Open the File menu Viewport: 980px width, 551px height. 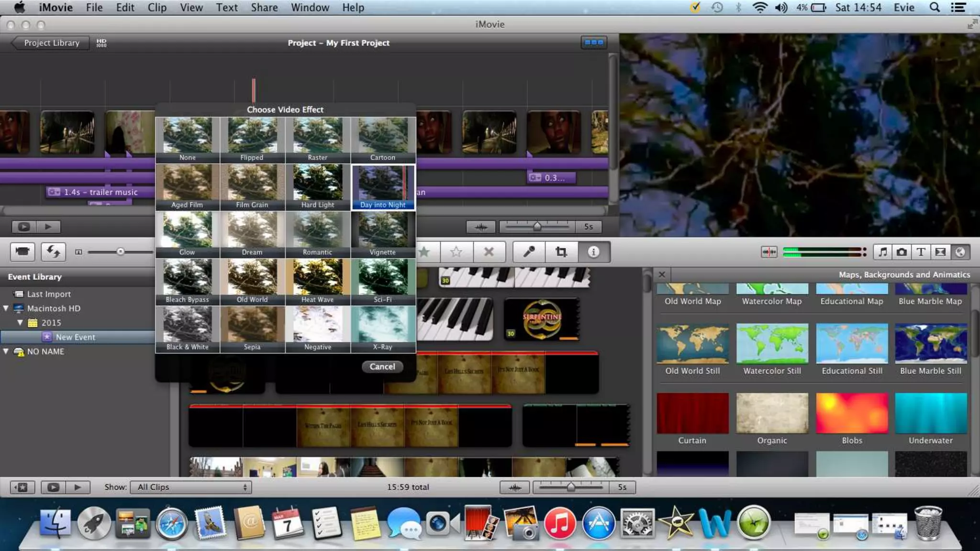coord(94,8)
